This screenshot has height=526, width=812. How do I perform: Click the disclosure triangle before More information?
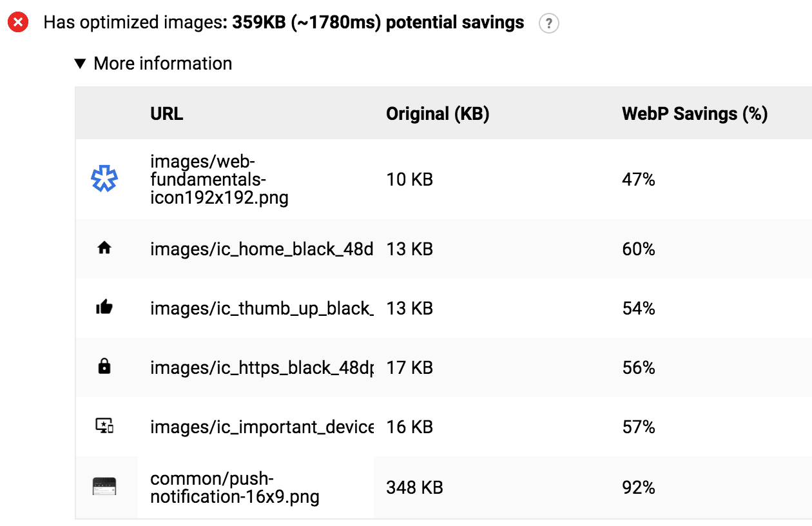click(x=80, y=63)
